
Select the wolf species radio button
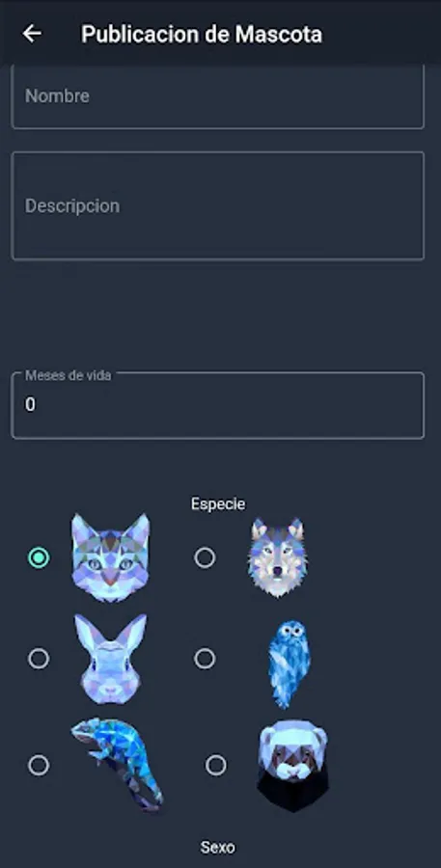click(205, 557)
